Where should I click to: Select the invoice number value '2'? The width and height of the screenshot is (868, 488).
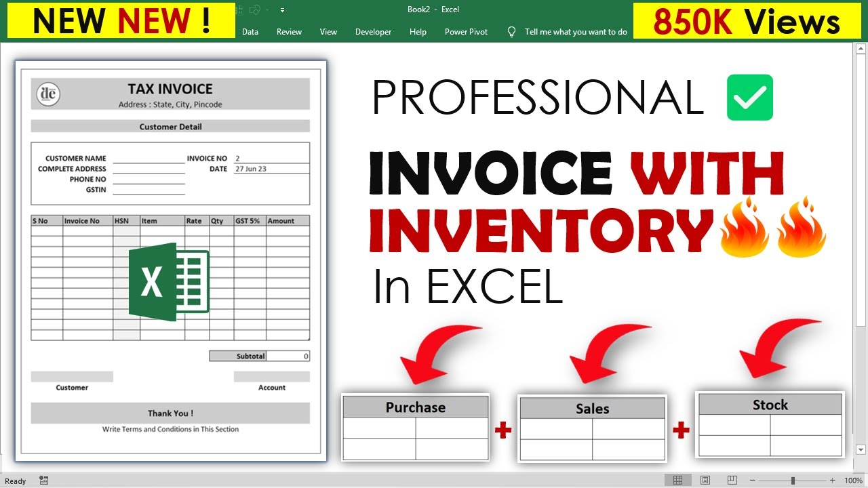tap(271, 159)
